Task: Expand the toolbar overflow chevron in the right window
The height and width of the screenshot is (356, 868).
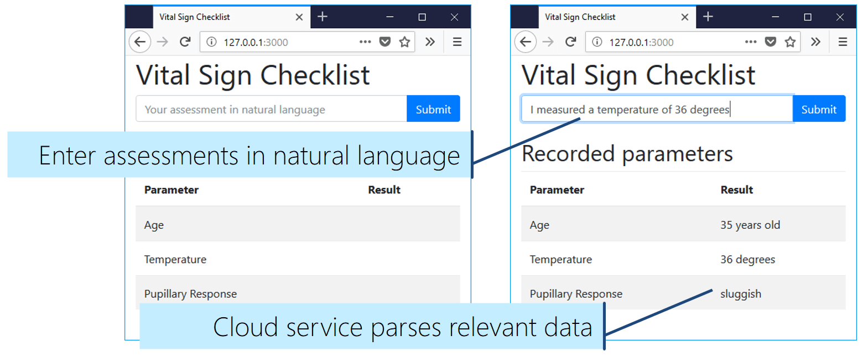Action: [815, 42]
